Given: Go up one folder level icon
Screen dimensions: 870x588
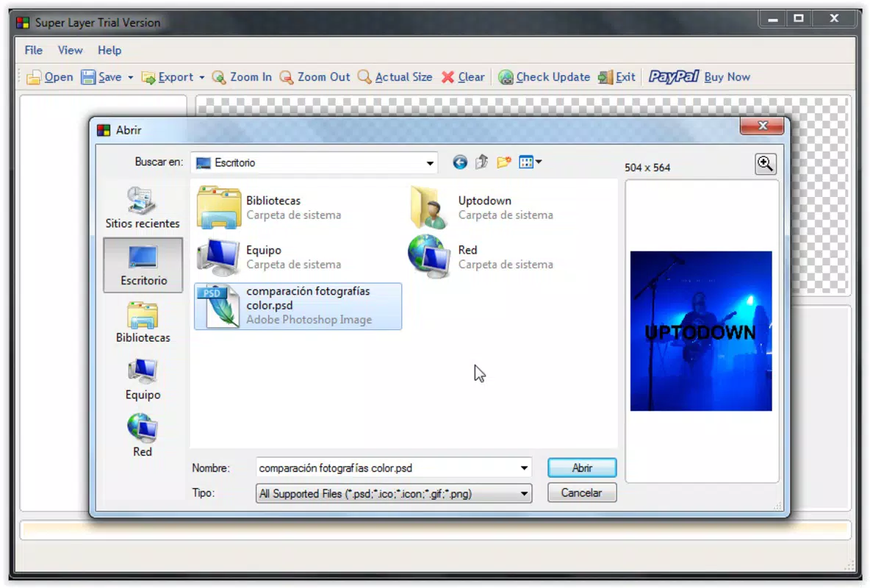Looking at the screenshot, I should [x=481, y=162].
